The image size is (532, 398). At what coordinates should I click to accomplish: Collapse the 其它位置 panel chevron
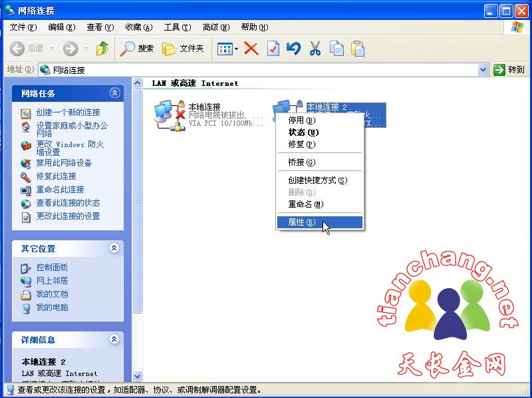coord(114,248)
